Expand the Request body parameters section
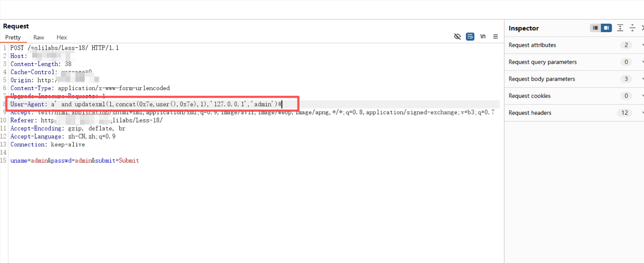This screenshot has width=644, height=263. [574, 79]
